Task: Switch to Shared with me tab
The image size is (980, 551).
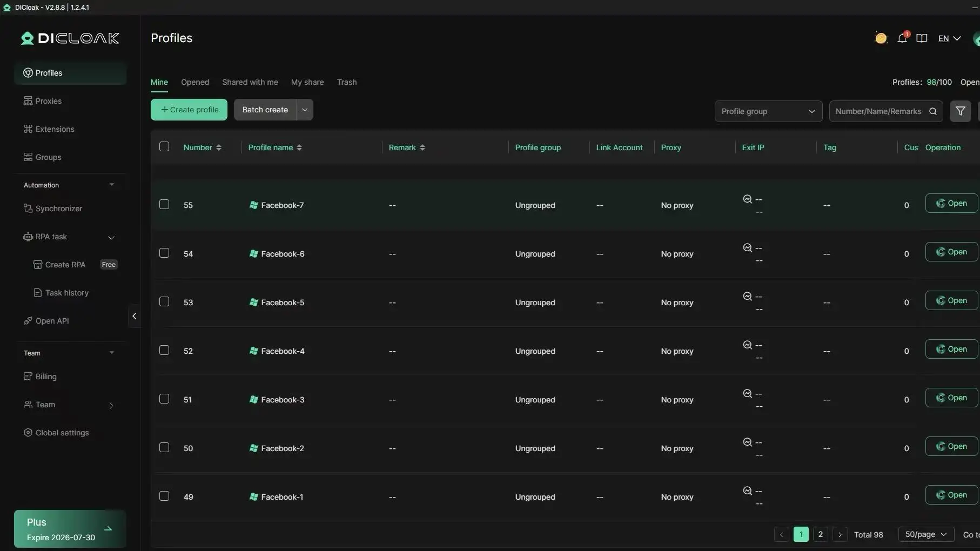Action: click(x=250, y=82)
